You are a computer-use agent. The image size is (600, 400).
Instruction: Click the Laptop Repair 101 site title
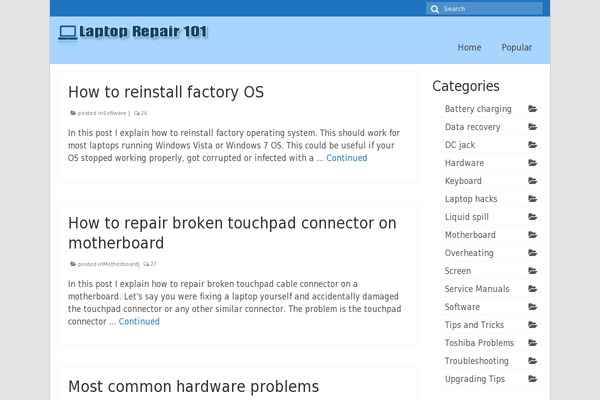(x=144, y=32)
